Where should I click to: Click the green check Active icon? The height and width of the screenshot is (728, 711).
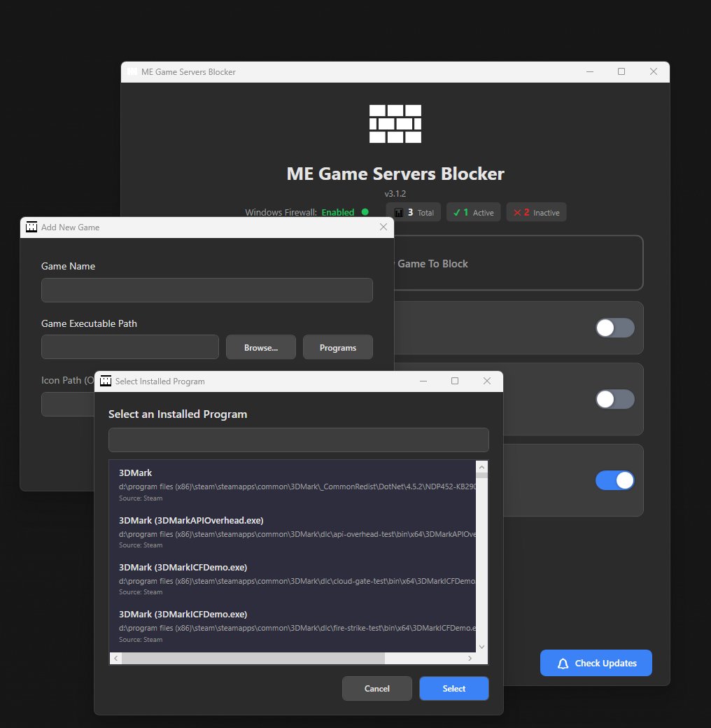click(x=457, y=213)
